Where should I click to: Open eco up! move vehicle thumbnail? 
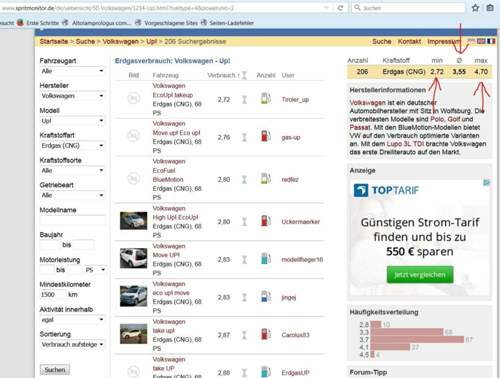coord(134,296)
